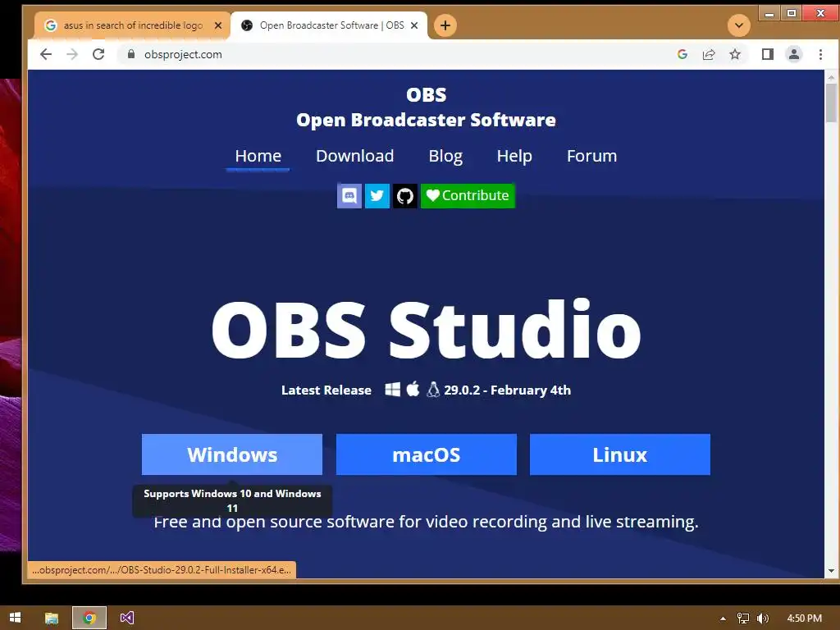Click the 29.0.2 - February 4th text
This screenshot has width=840, height=630.
pos(507,390)
